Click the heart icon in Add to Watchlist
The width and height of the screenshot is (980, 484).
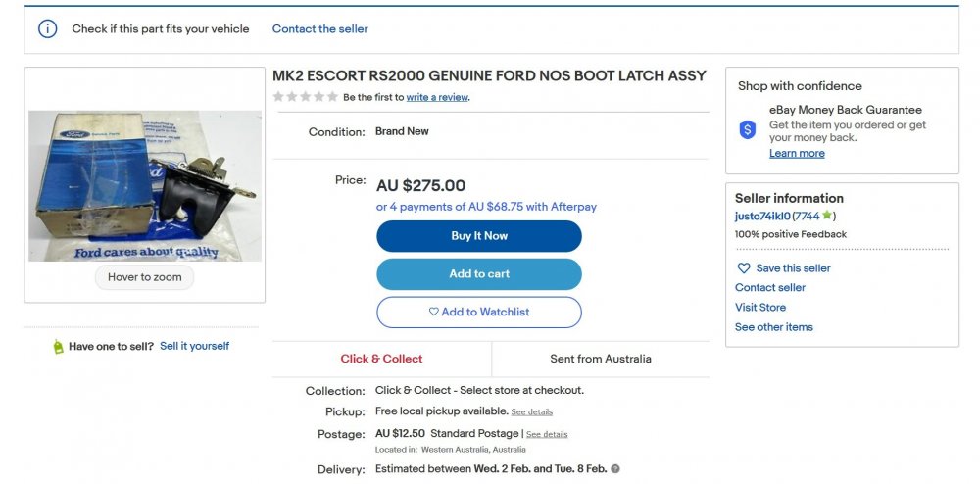coord(434,312)
